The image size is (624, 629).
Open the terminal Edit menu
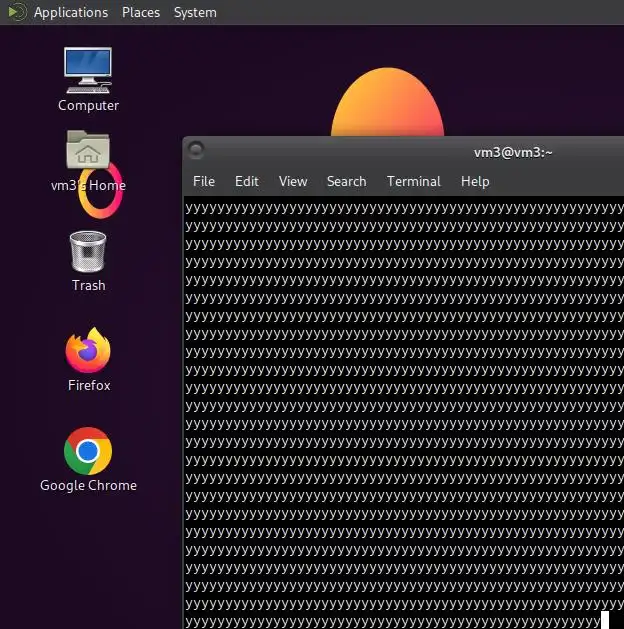click(x=247, y=181)
